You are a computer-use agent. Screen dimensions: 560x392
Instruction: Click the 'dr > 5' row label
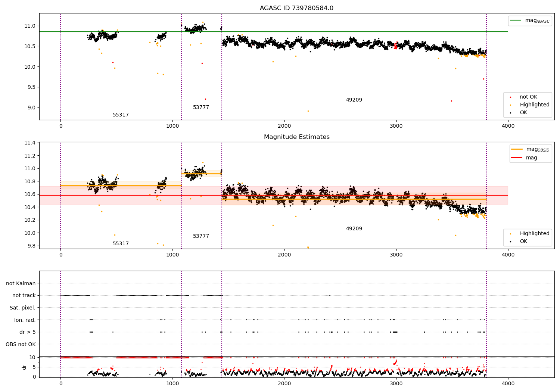[x=28, y=332]
